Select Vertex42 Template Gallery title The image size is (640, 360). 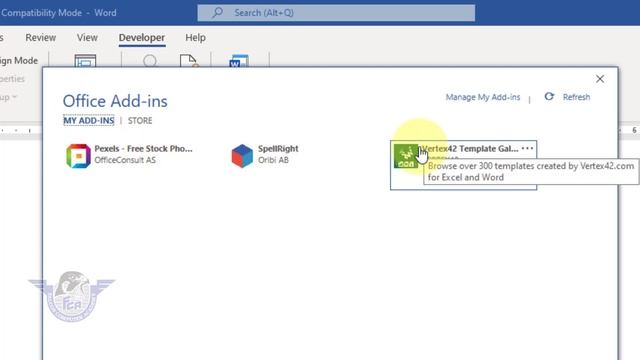tap(470, 149)
